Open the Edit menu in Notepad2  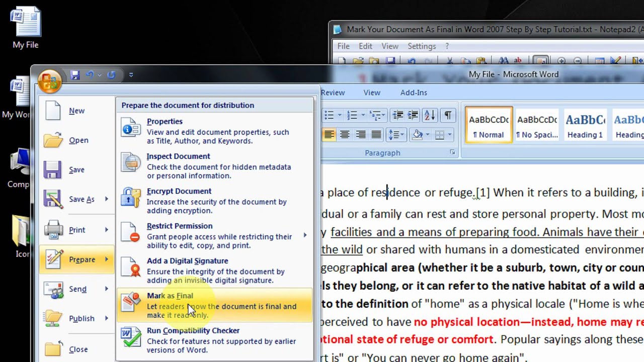[366, 46]
